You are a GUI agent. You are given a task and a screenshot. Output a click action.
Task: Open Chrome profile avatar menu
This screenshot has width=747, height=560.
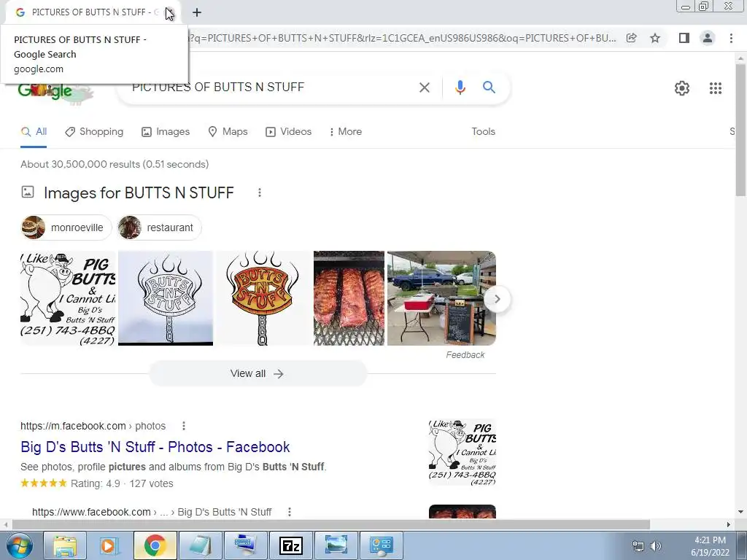click(708, 38)
